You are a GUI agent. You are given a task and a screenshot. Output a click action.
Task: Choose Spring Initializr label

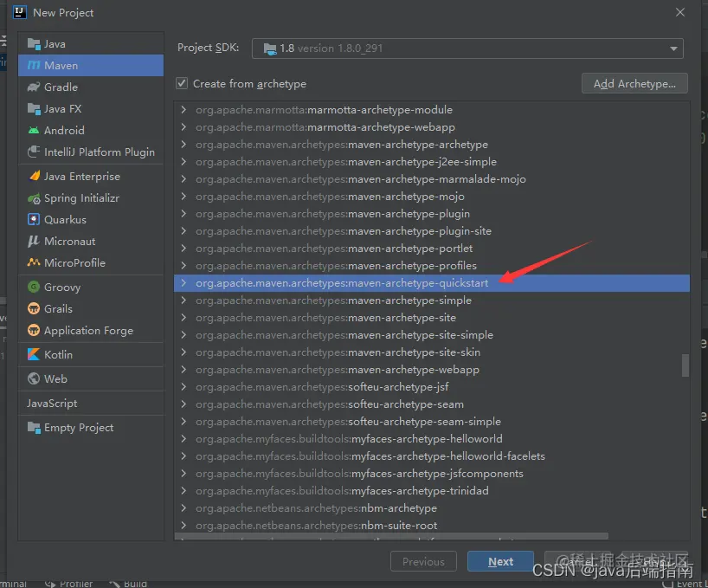point(81,198)
